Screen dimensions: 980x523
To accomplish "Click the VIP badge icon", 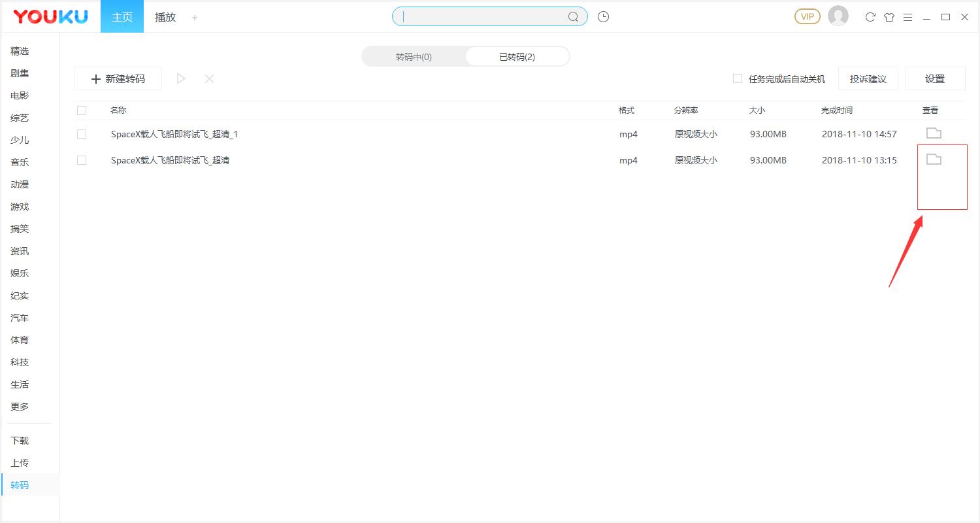I will (x=807, y=16).
